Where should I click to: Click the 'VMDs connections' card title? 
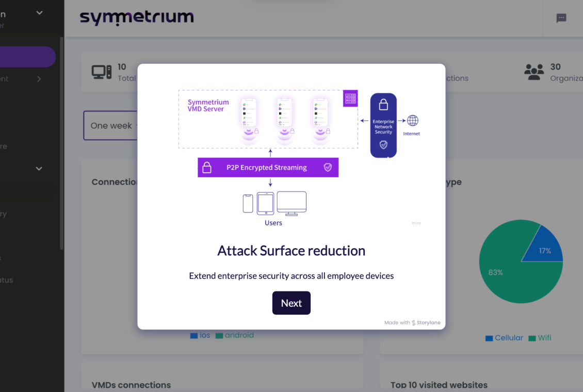pyautogui.click(x=131, y=385)
